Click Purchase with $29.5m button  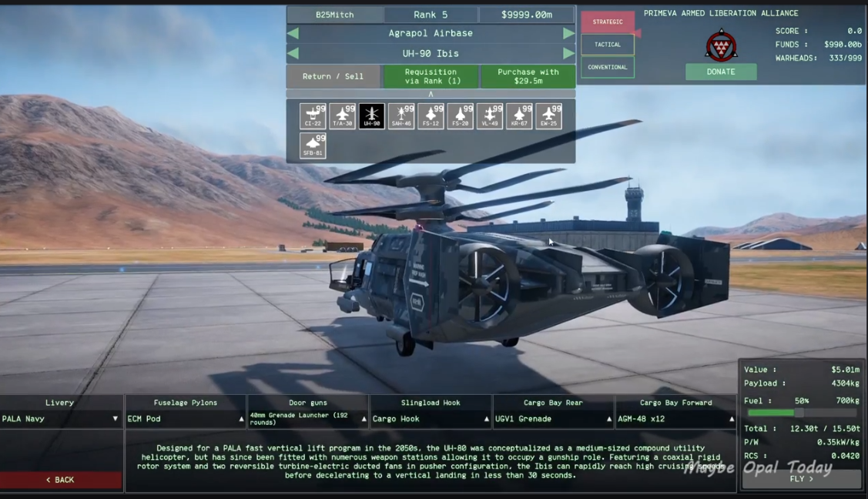click(x=528, y=76)
